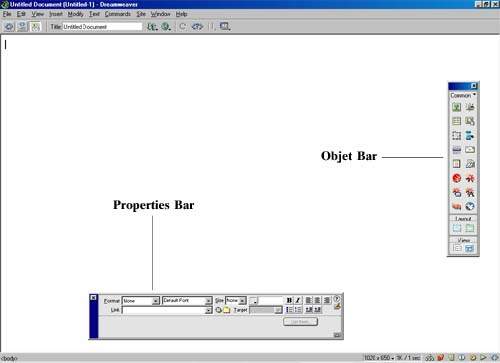
Task: Click the Refresh Design View icon
Action: point(182,27)
